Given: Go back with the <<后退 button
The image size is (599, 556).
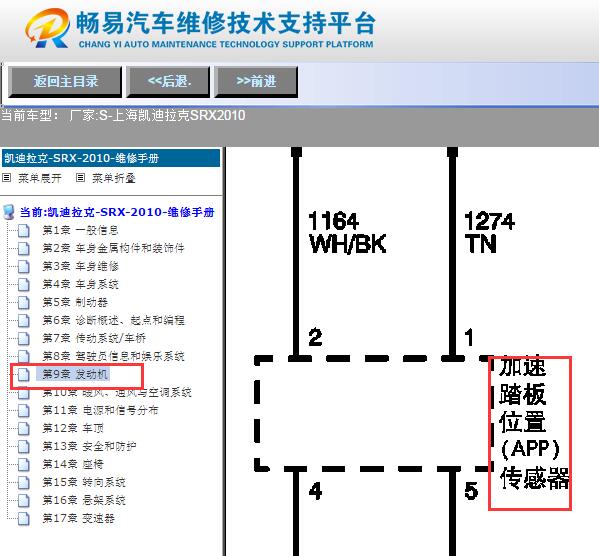Looking at the screenshot, I should (168, 81).
